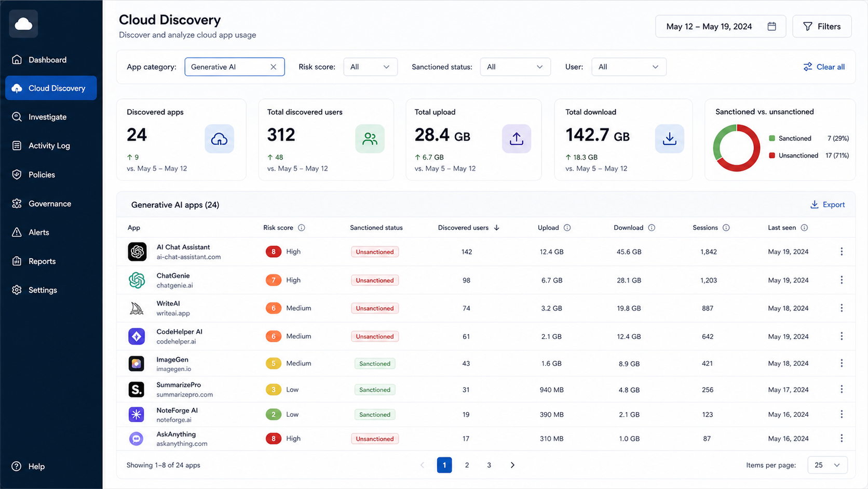Viewport: 868px width, 489px height.
Task: Click the Sanctioned badge for ImageGen
Action: pyautogui.click(x=375, y=364)
